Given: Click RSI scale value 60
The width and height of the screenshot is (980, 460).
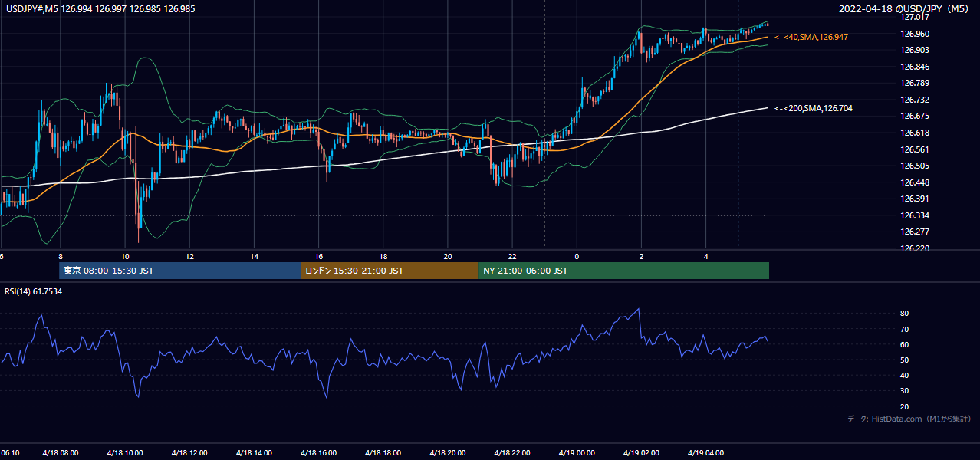Looking at the screenshot, I should (904, 344).
